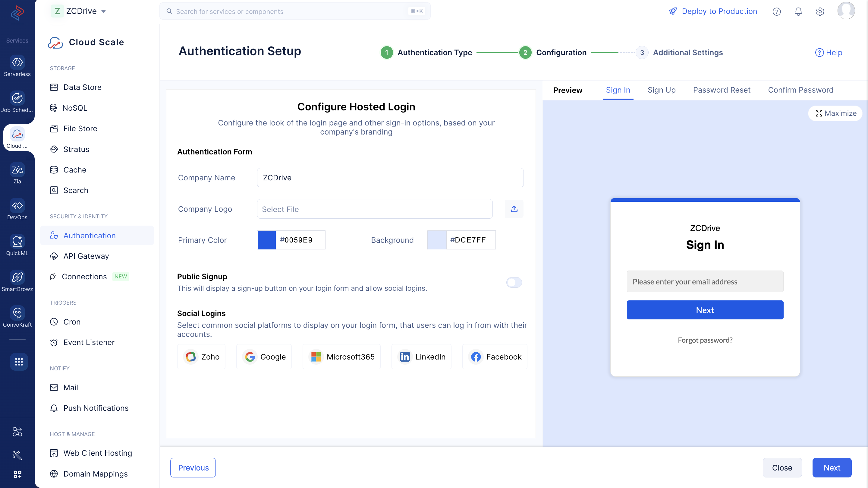Go to step 1 Authentication Type
The image size is (868, 488).
(426, 52)
